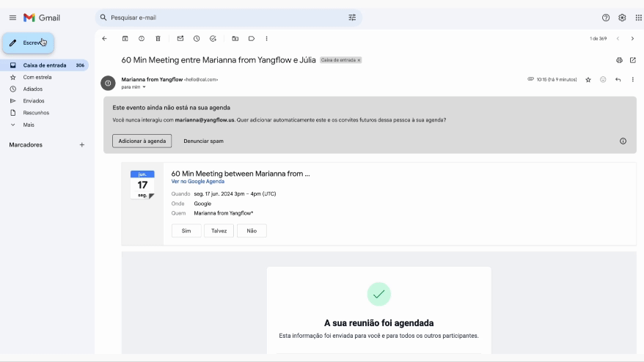This screenshot has width=644, height=362.
Task: Archive this email
Action: coord(125,39)
